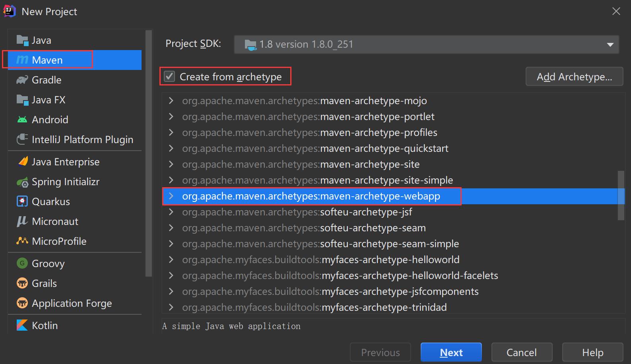The height and width of the screenshot is (364, 631).
Task: Click the Cancel button
Action: [x=522, y=352]
